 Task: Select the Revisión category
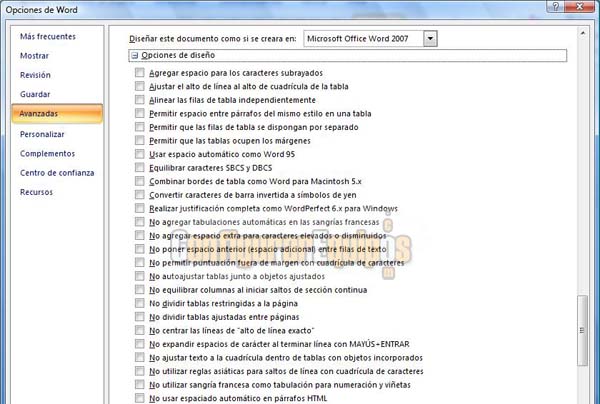pos(35,75)
